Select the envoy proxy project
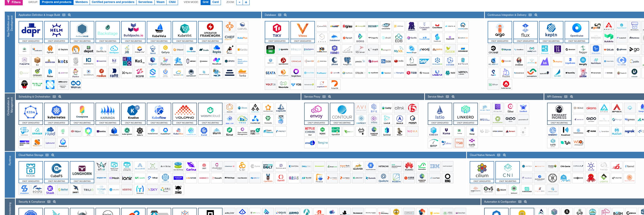644x215 pixels. click(316, 114)
